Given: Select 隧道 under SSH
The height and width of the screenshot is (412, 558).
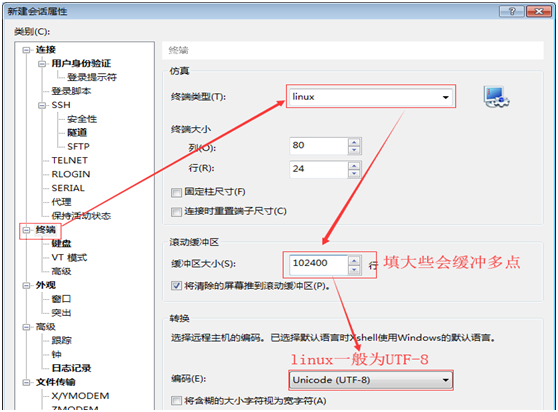Looking at the screenshot, I should [77, 133].
